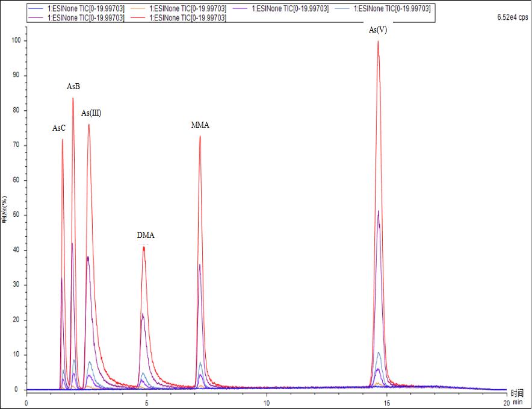Click the DMA peak label
Viewport: 532px width, 409px height.
point(146,235)
